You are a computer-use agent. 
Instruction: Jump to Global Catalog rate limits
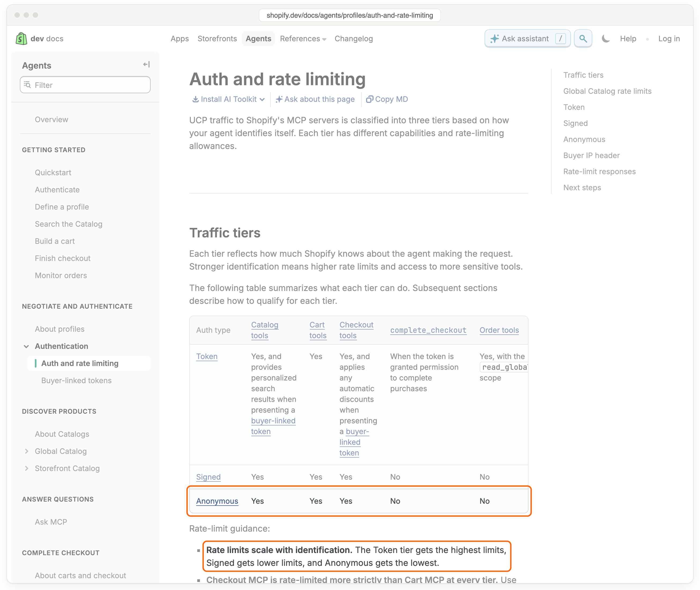(x=607, y=91)
